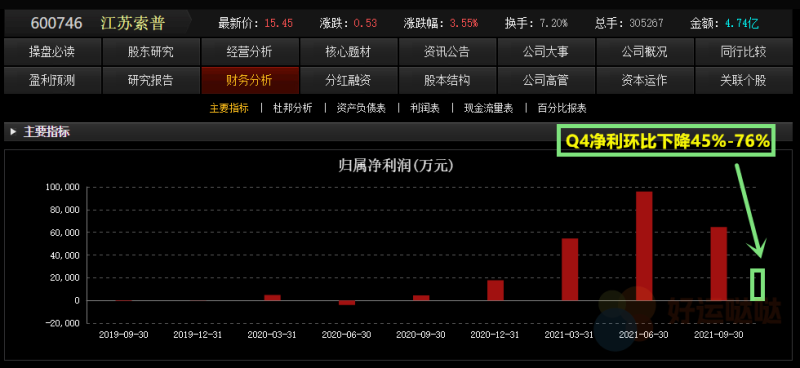
Task: Open the 同行比较 tab
Action: (743, 52)
